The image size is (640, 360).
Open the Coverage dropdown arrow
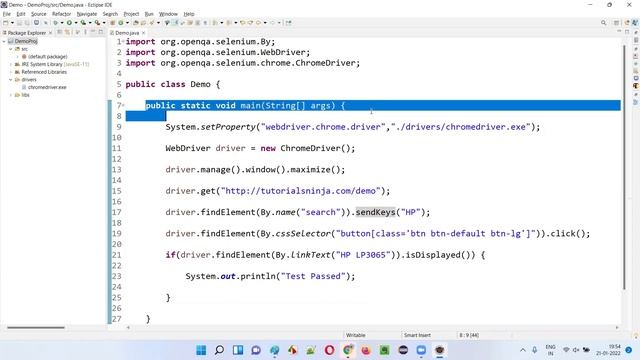click(90, 23)
